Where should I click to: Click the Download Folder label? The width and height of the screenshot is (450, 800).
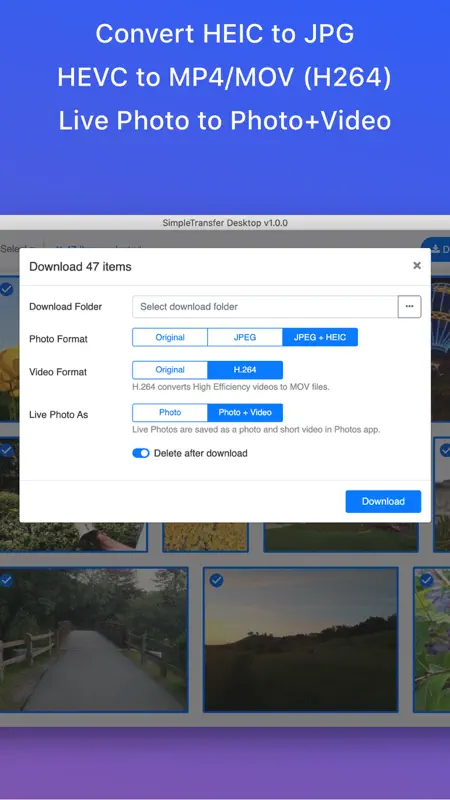(65, 307)
